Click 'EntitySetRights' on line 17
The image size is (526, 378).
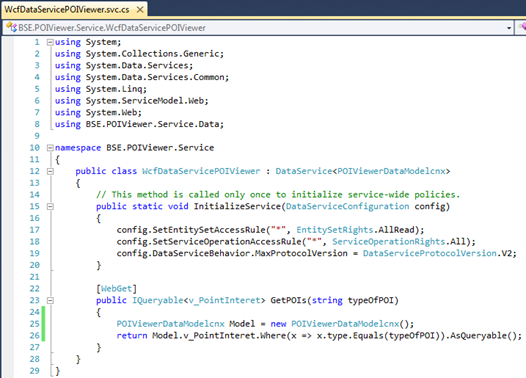point(335,230)
